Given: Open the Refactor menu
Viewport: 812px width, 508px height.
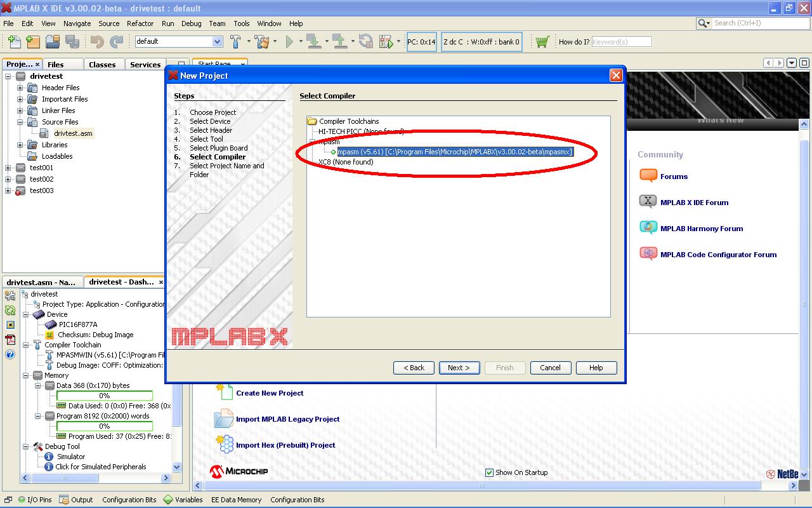Looking at the screenshot, I should 140,23.
